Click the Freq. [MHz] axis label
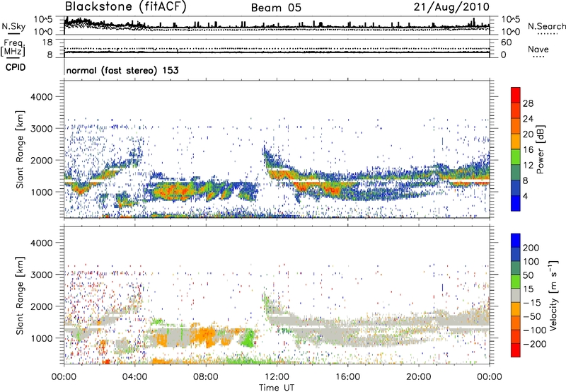Screen dimensions: 566x392 click(x=13, y=48)
